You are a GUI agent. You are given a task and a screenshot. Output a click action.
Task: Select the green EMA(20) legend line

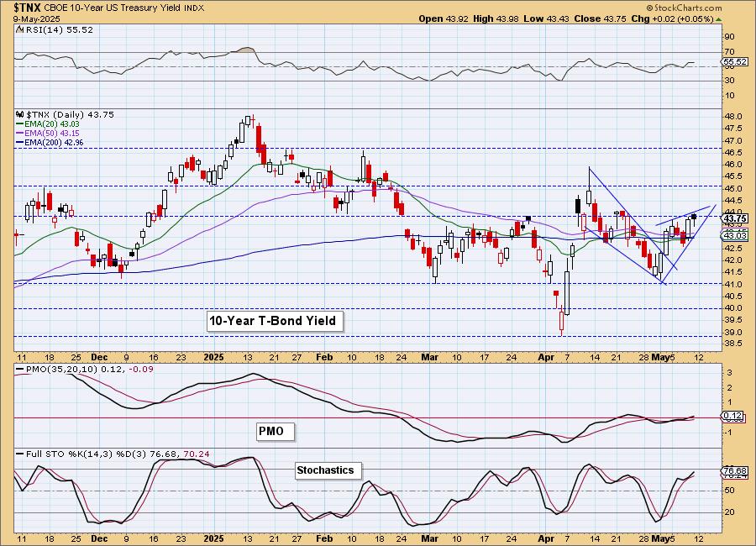click(20, 124)
